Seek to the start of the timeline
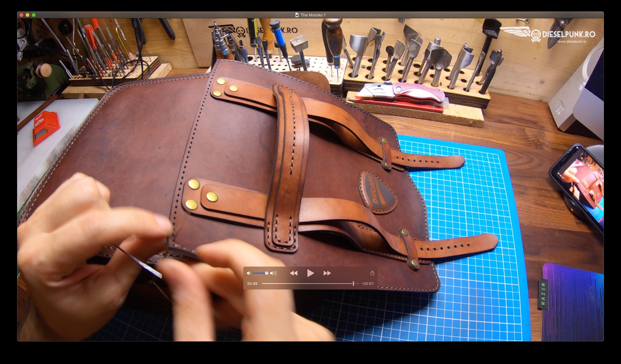The width and height of the screenshot is (621, 364). point(262,284)
